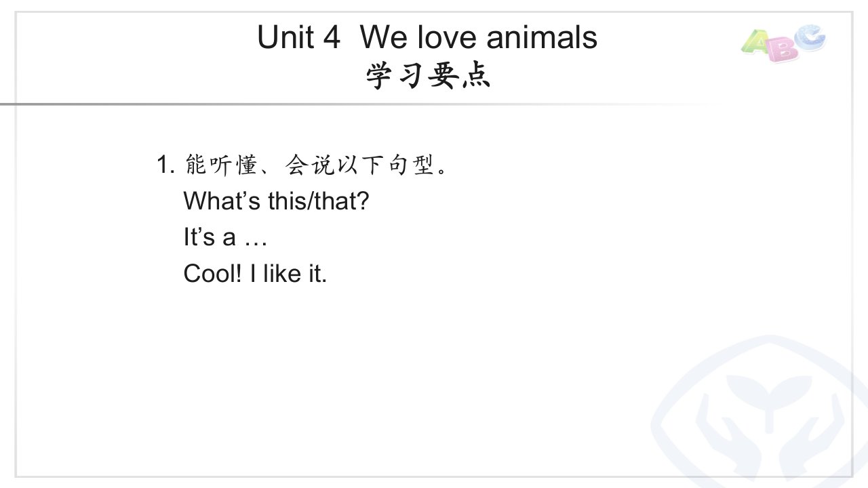Select the title "Unit 4 We love animals"
The image size is (868, 488).
click(x=427, y=37)
